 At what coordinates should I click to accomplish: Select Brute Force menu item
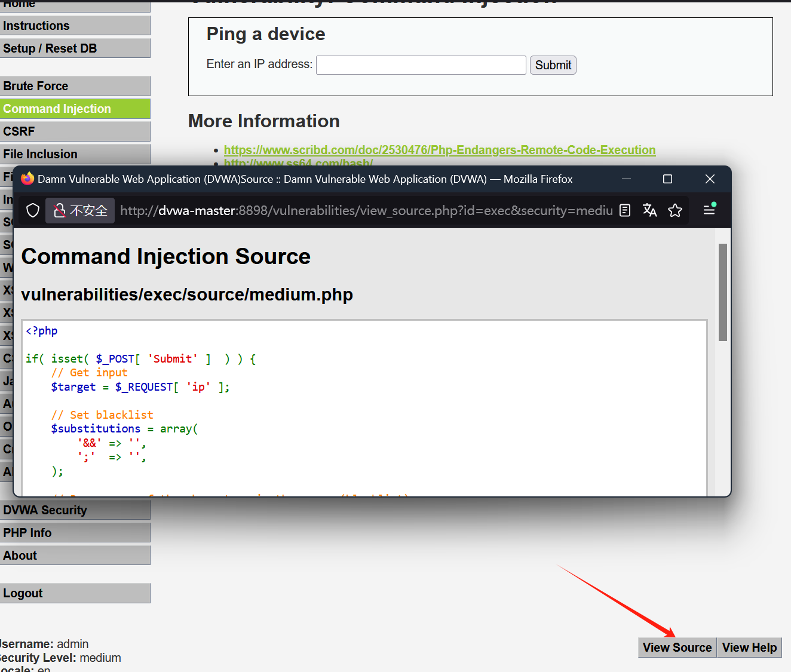coord(75,86)
